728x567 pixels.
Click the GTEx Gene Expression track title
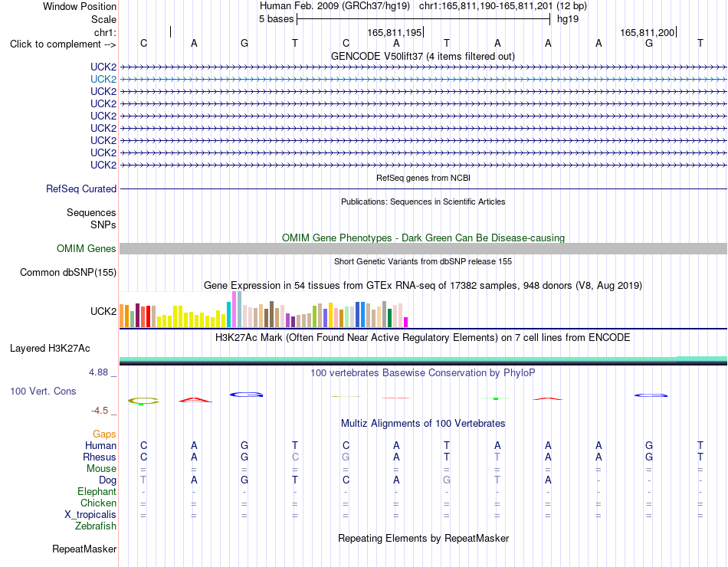[423, 286]
